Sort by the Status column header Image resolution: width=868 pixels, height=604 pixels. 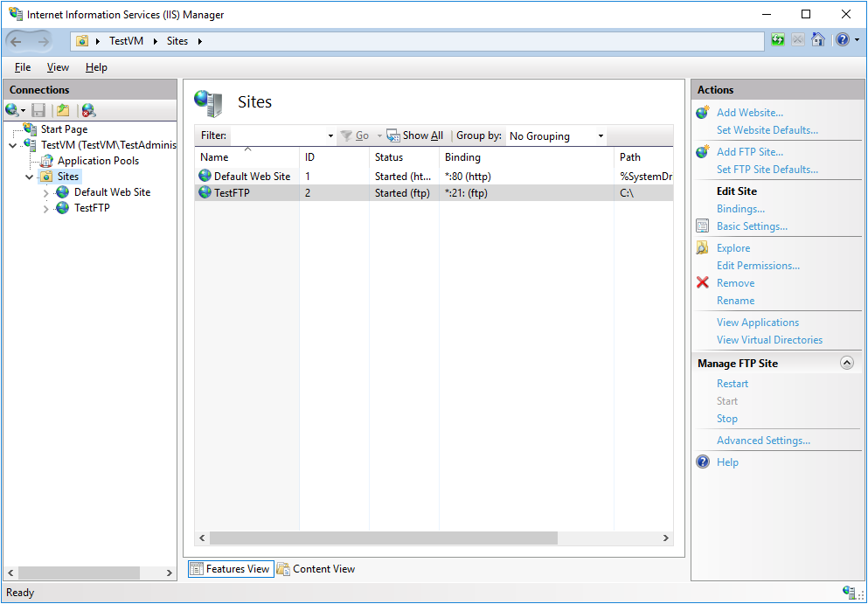click(404, 157)
